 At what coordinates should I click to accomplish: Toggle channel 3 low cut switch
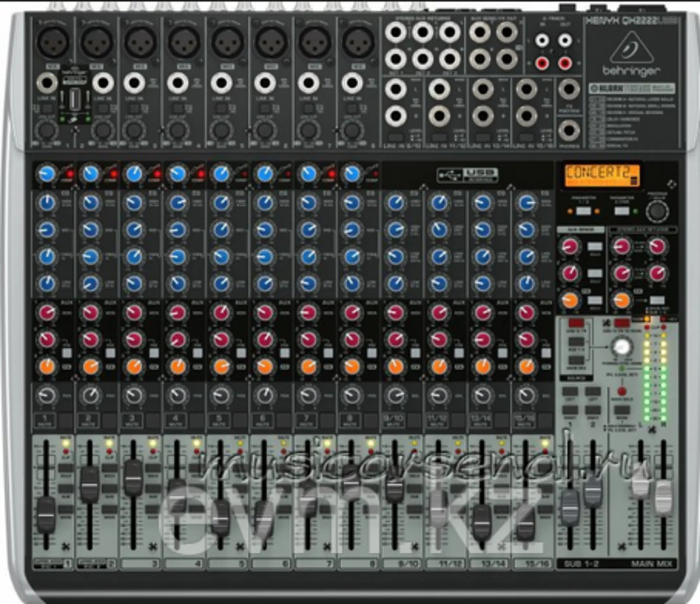134,109
